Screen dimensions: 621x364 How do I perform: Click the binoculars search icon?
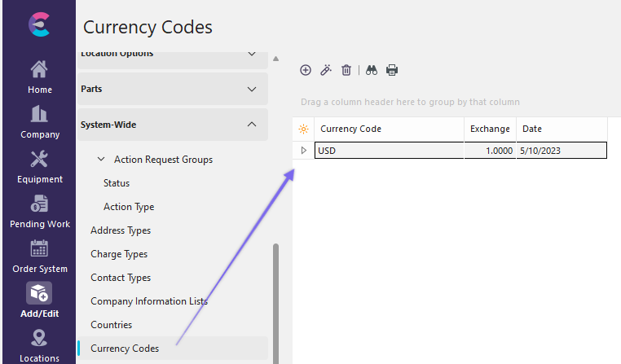click(372, 70)
